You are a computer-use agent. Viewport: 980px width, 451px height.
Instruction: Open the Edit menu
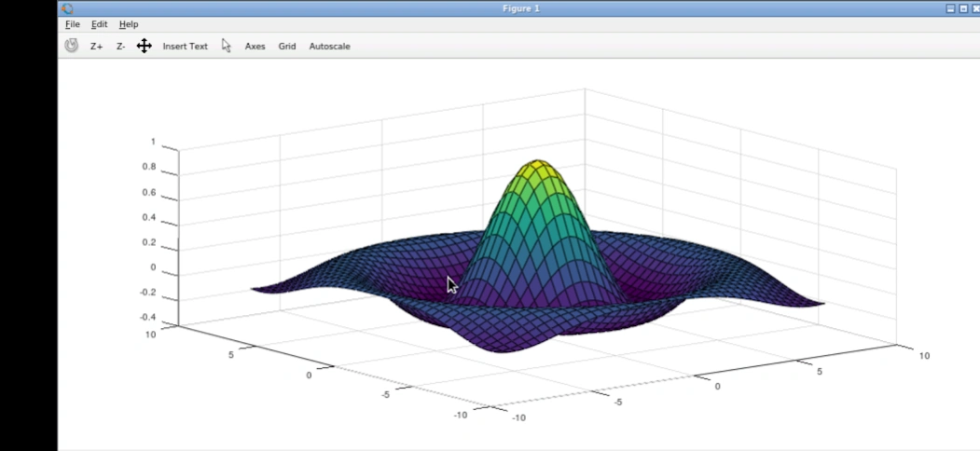click(99, 24)
